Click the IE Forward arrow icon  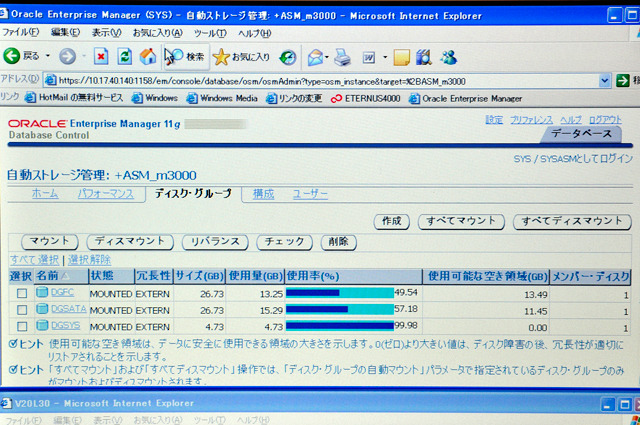(x=67, y=56)
